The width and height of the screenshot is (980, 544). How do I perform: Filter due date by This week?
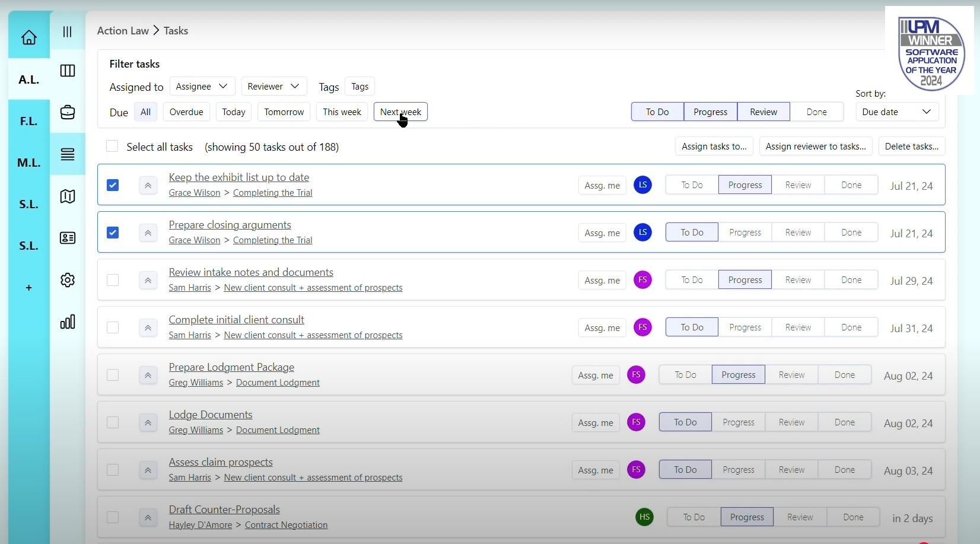pos(342,112)
